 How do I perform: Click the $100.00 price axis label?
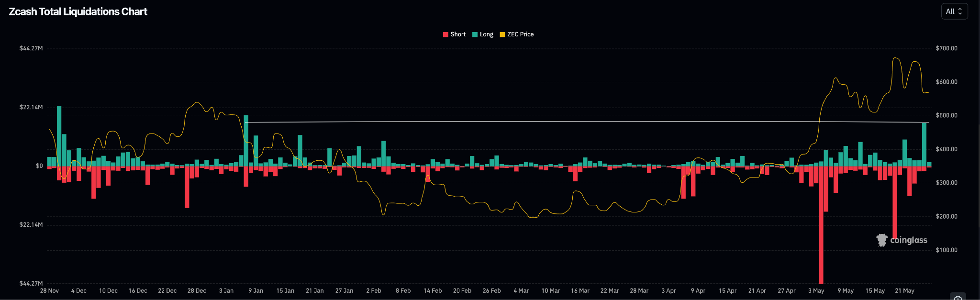pos(947,250)
